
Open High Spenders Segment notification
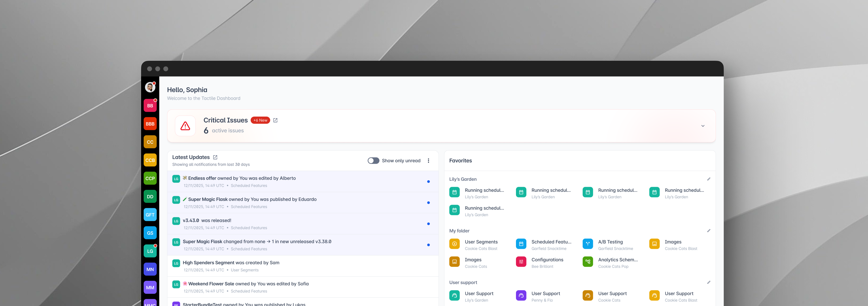click(x=231, y=262)
